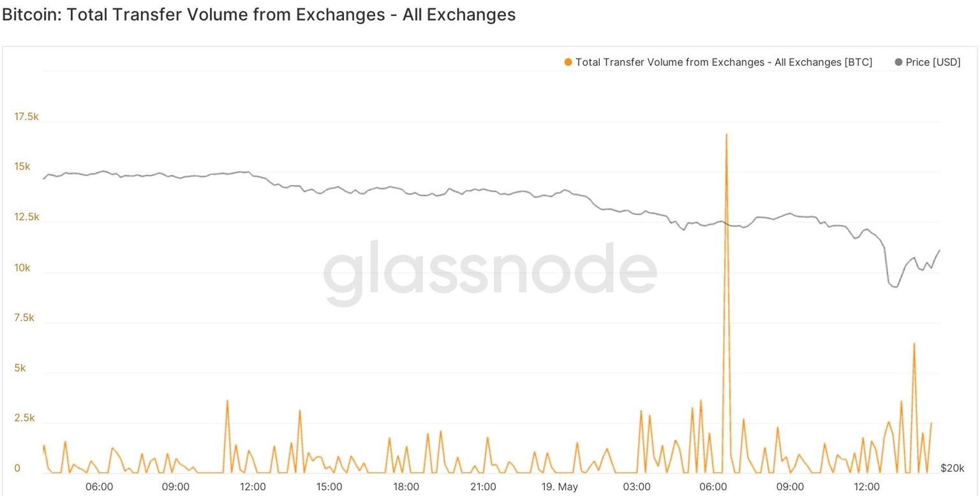Toggle the Price [USD] legend label
980x496 pixels.
(933, 63)
